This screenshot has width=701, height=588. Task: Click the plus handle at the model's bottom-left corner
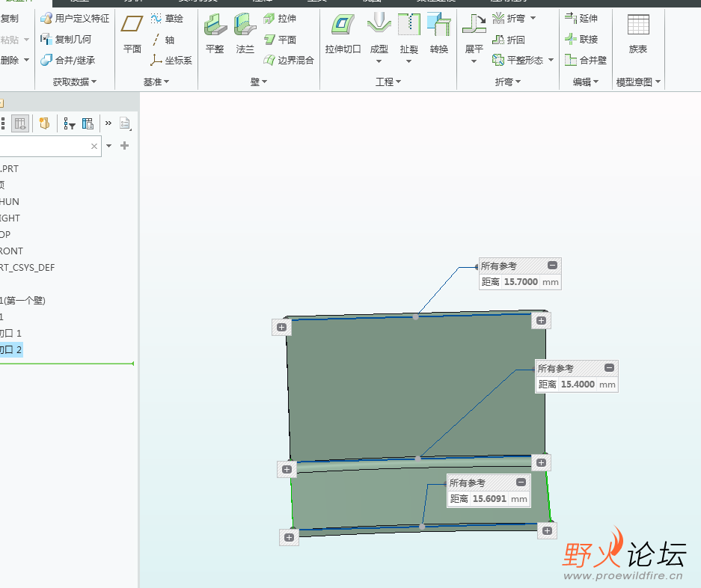coord(289,537)
